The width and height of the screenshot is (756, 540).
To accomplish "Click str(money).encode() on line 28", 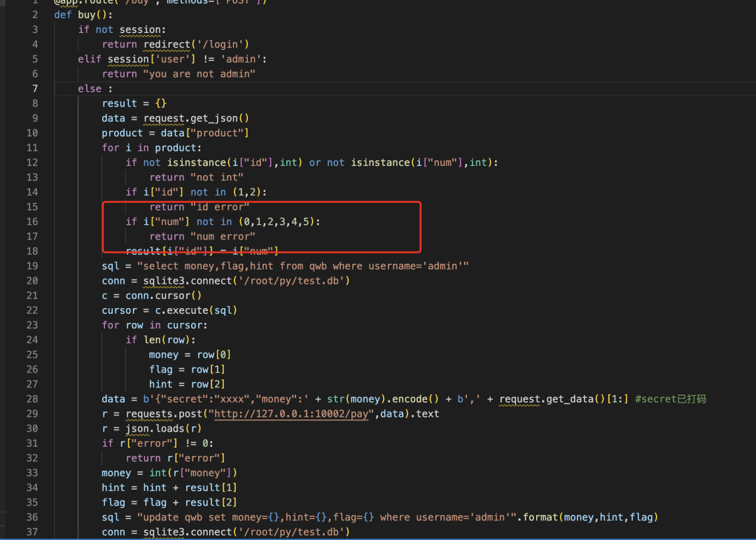I will (x=384, y=399).
